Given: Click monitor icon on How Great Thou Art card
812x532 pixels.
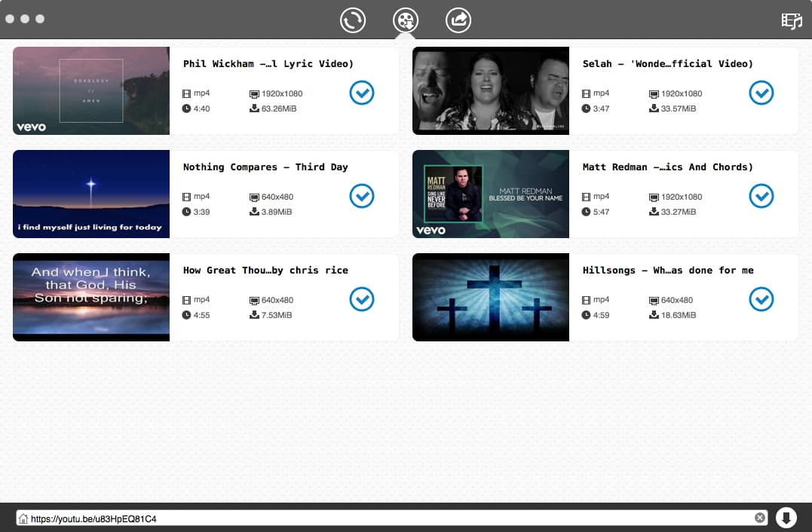Looking at the screenshot, I should [x=254, y=301].
